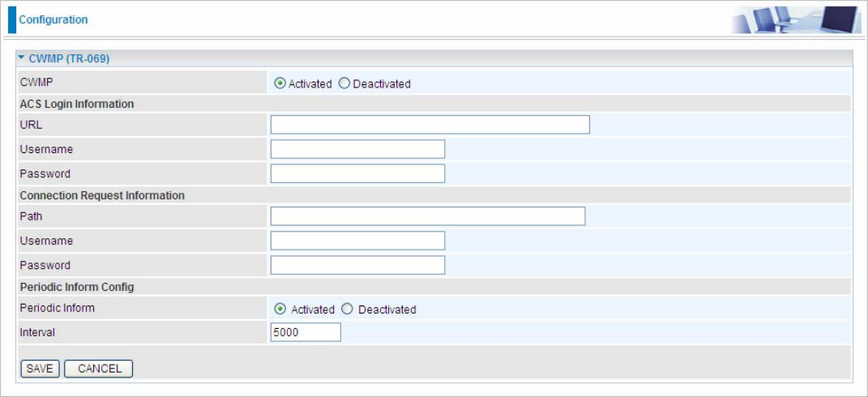Click the Interval field showing 5000

[x=306, y=332]
